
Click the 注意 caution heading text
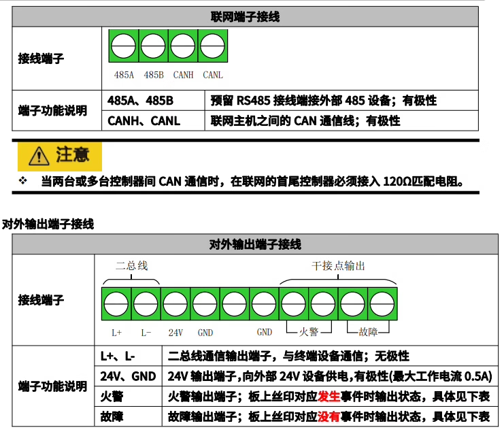[73, 154]
